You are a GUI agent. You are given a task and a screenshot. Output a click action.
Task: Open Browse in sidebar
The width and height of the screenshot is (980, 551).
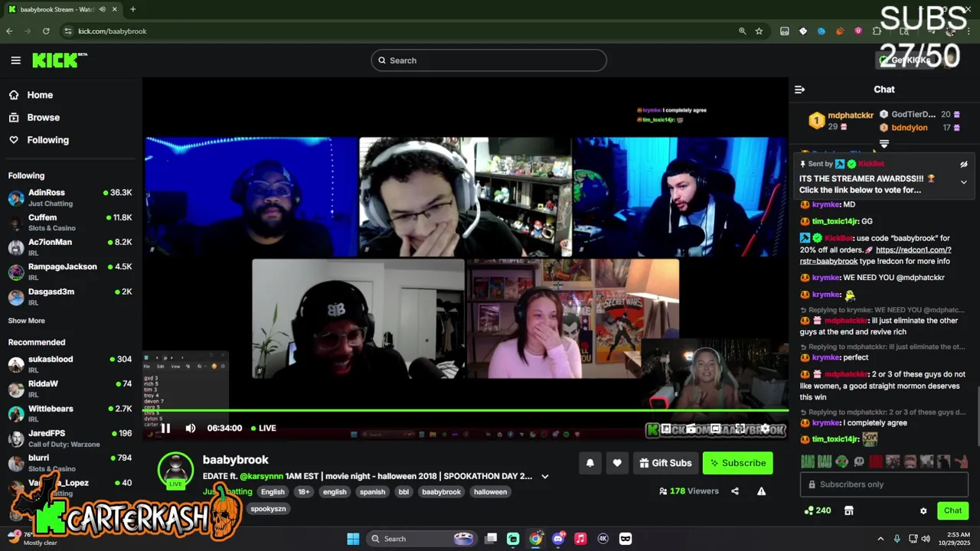[43, 117]
